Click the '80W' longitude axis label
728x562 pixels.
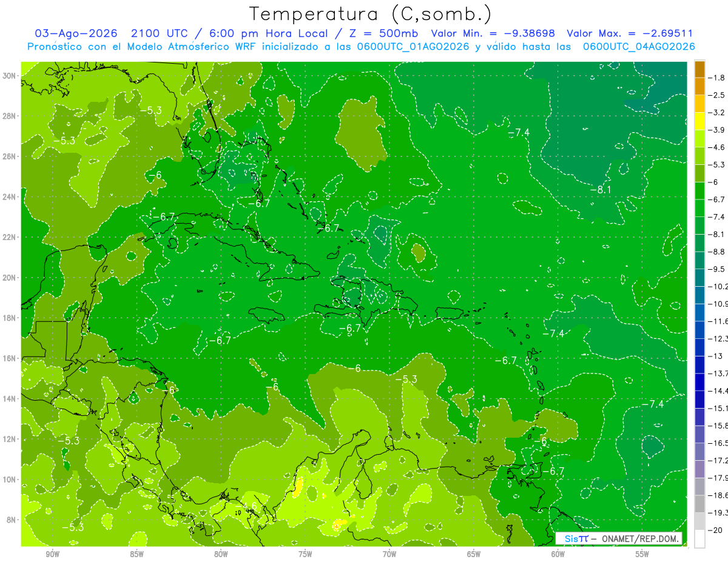[221, 554]
